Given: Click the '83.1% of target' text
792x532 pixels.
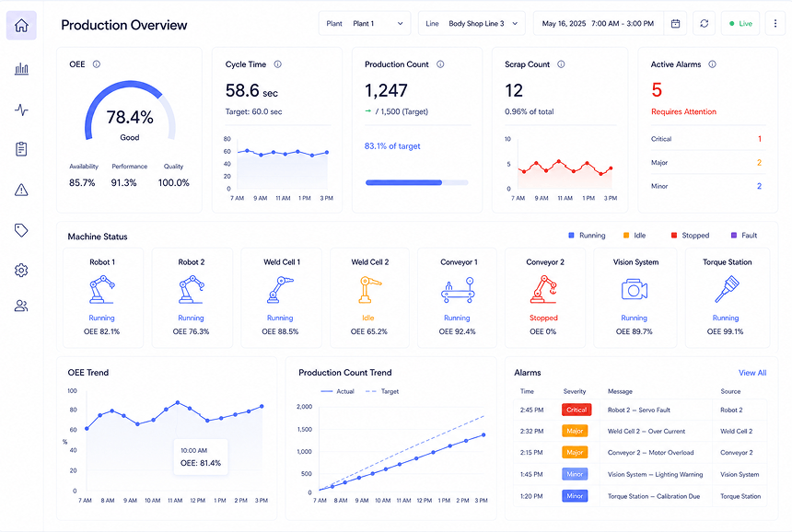Looking at the screenshot, I should pos(392,145).
